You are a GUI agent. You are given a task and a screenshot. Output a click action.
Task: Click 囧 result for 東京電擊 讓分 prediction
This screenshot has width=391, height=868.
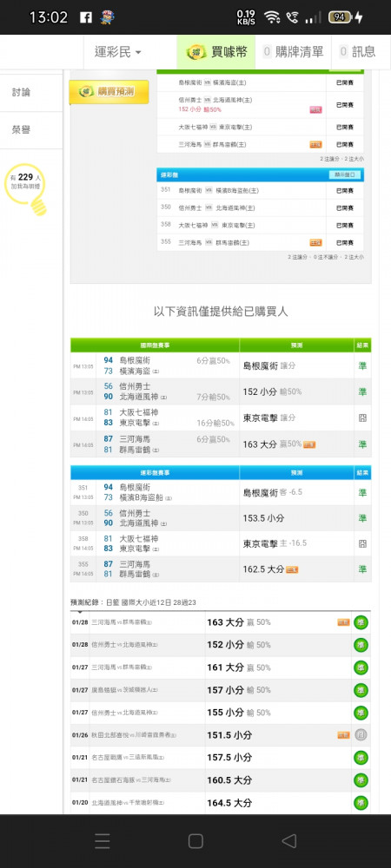pos(362,418)
